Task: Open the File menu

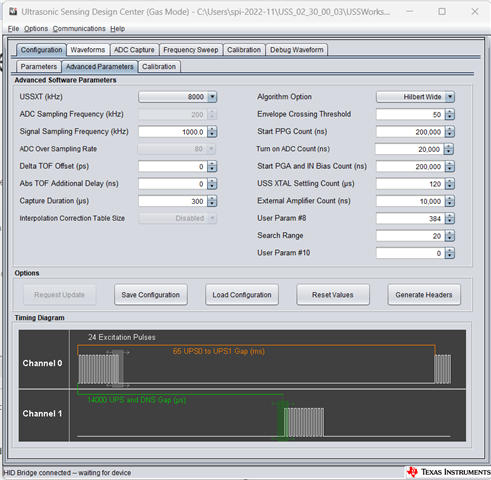Action: pos(13,29)
